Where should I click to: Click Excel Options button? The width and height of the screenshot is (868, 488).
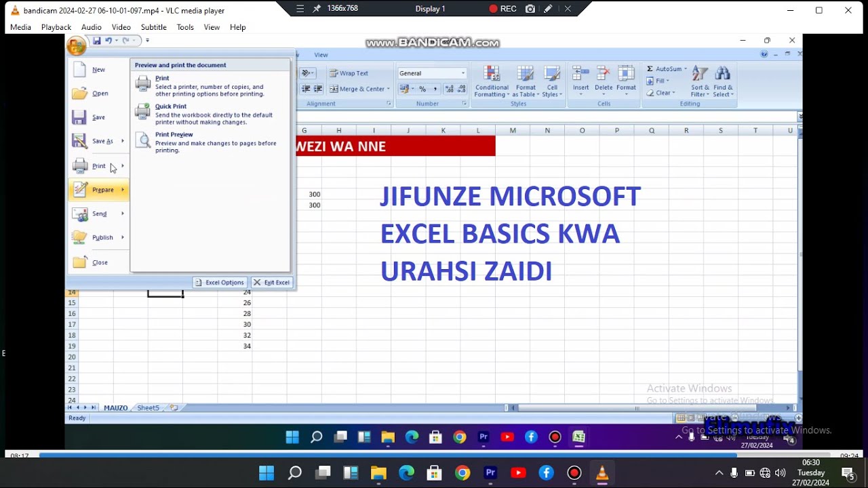coord(219,283)
